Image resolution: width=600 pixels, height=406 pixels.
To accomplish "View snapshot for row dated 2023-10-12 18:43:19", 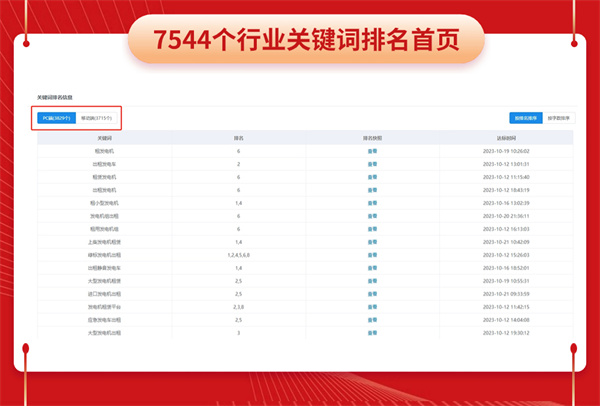I will pyautogui.click(x=372, y=189).
